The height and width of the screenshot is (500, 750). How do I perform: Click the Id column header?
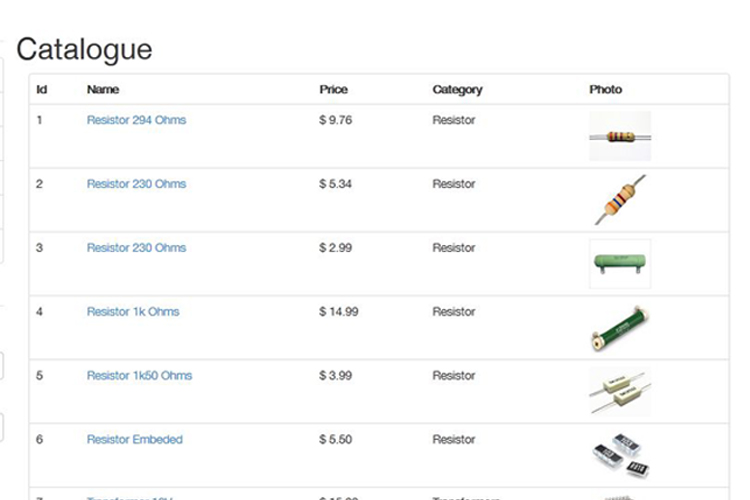(42, 90)
